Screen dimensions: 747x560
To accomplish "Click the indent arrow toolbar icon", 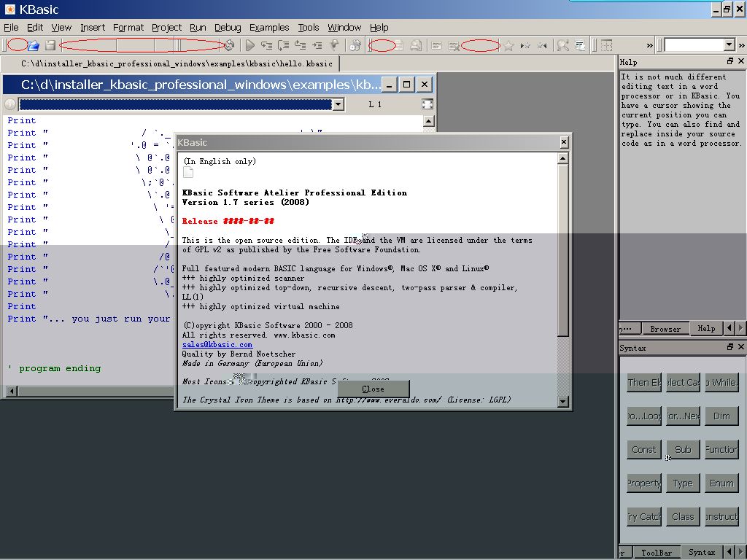I will point(317,45).
